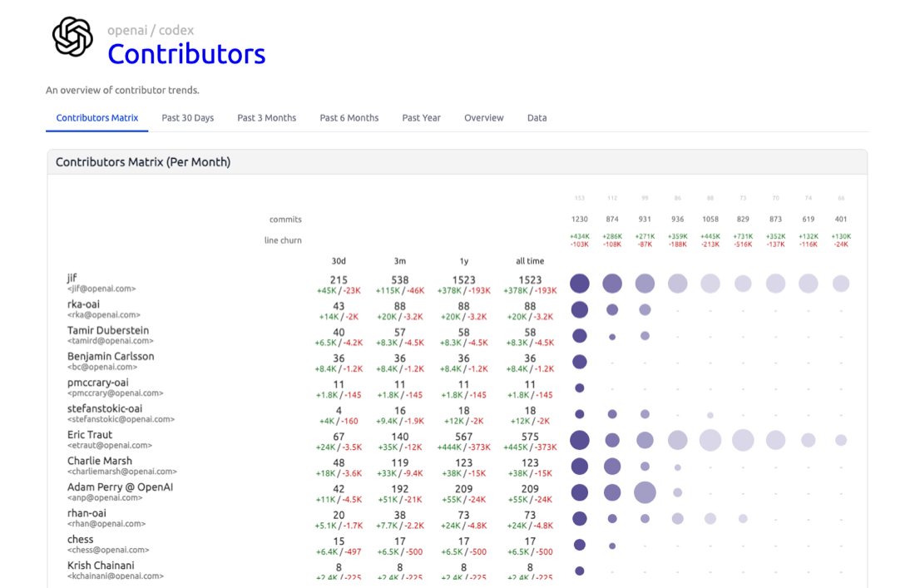Click monthly commits total 874
915x588 pixels.
[x=612, y=220]
